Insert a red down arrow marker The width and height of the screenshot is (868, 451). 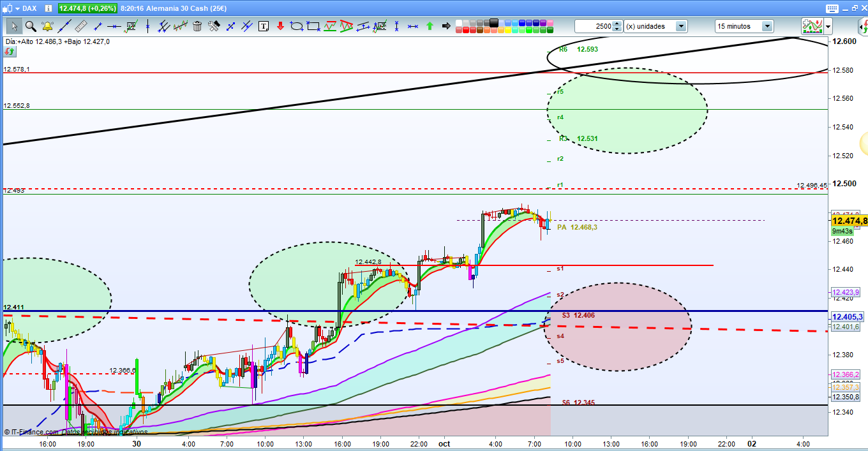[x=280, y=26]
